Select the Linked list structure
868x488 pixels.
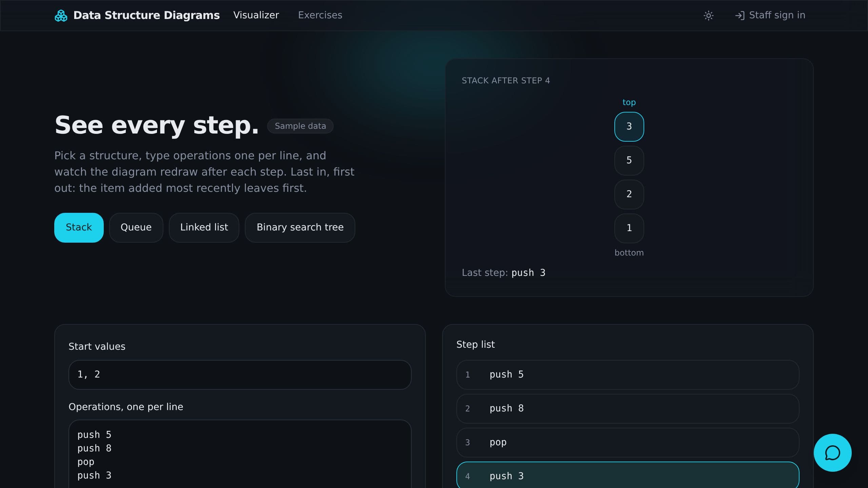(x=204, y=227)
